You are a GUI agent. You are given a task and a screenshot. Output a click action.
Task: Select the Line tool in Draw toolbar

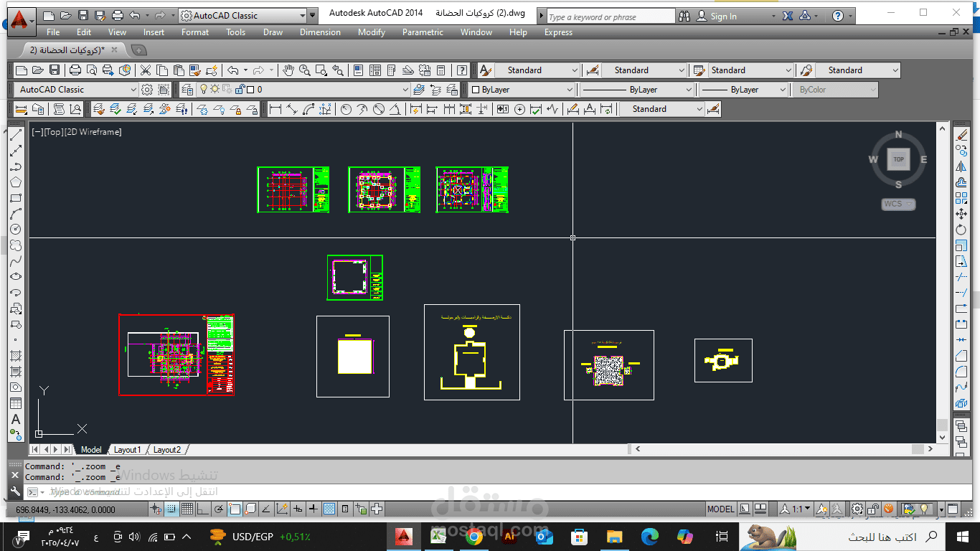click(15, 134)
